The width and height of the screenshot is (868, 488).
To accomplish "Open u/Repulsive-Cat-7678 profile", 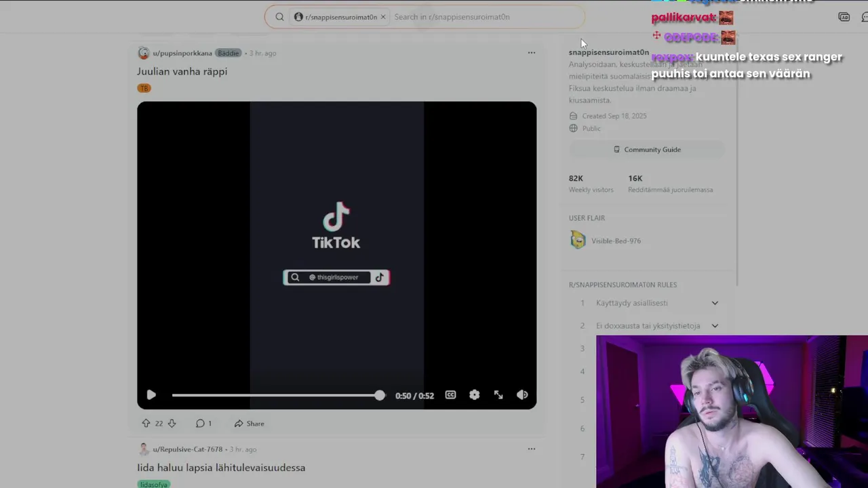I will pos(188,449).
